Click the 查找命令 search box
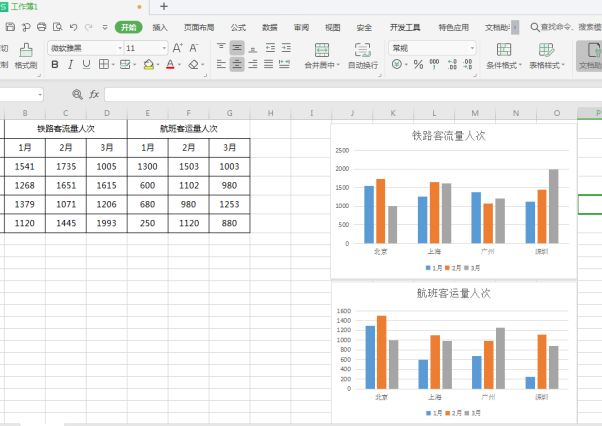The height and width of the screenshot is (426, 602). 566,27
